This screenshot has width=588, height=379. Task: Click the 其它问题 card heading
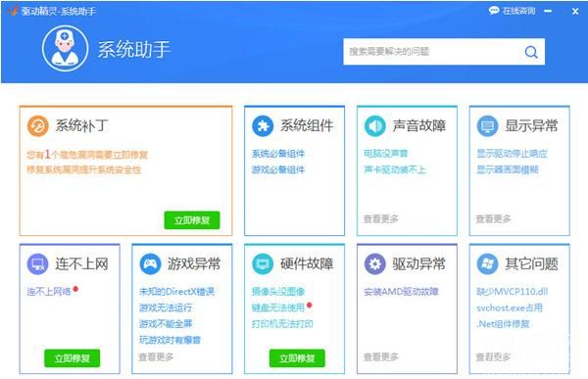click(531, 263)
